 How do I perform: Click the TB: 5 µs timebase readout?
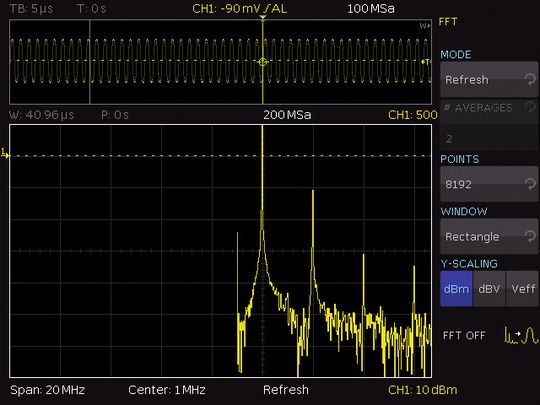point(31,8)
